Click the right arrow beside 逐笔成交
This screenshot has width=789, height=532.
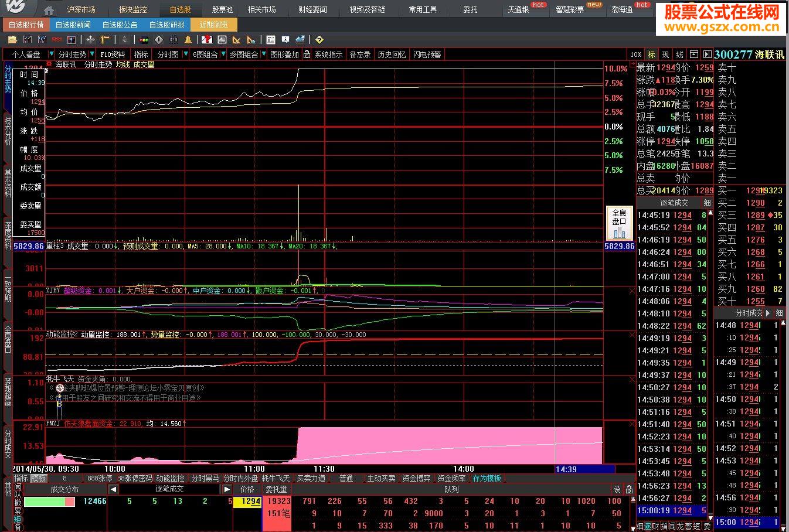coord(227,489)
